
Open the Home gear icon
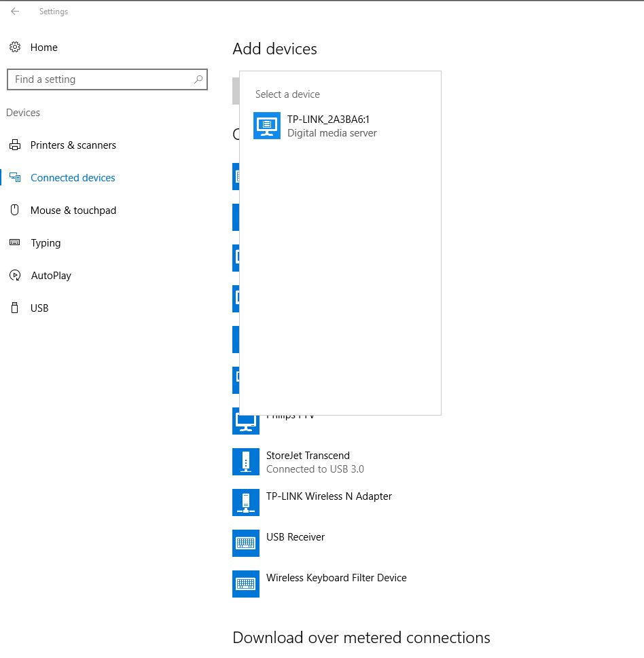coord(15,47)
